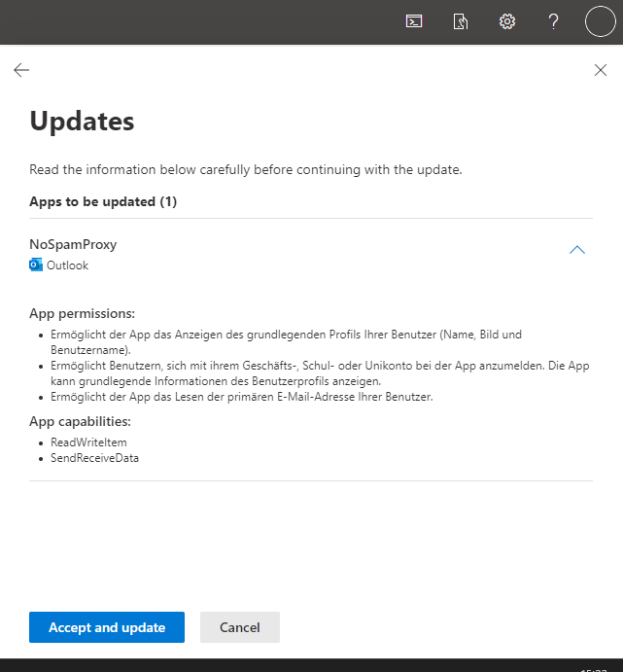Click the 'Read the information below carefully' sentence
623x672 pixels.
(246, 170)
